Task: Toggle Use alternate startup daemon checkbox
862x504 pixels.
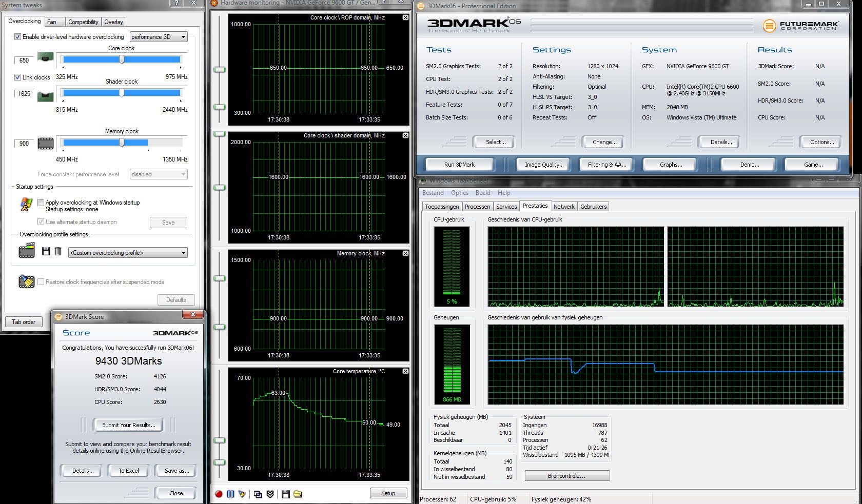Action: point(41,222)
